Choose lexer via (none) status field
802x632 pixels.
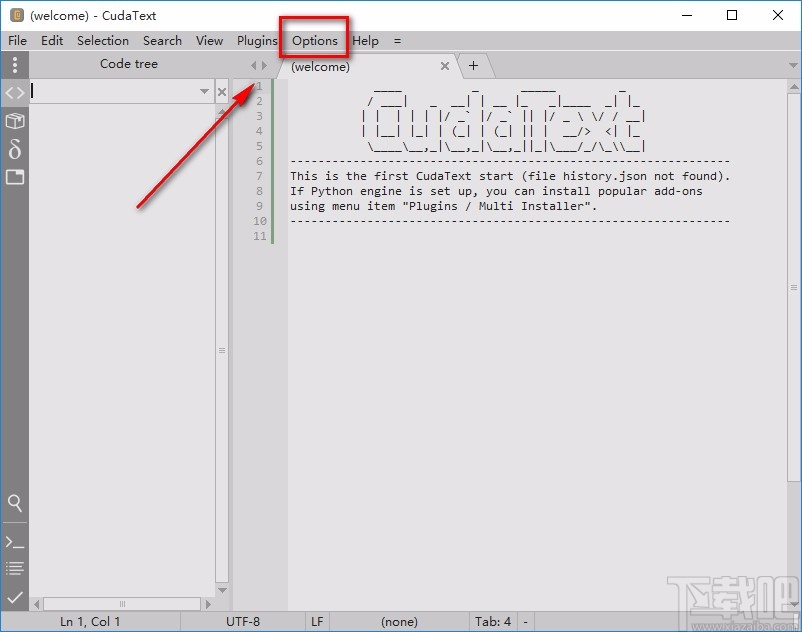pyautogui.click(x=399, y=622)
